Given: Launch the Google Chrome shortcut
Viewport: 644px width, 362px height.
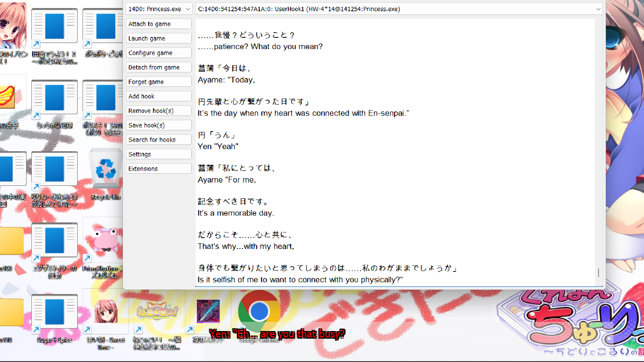Looking at the screenshot, I should (x=259, y=312).
